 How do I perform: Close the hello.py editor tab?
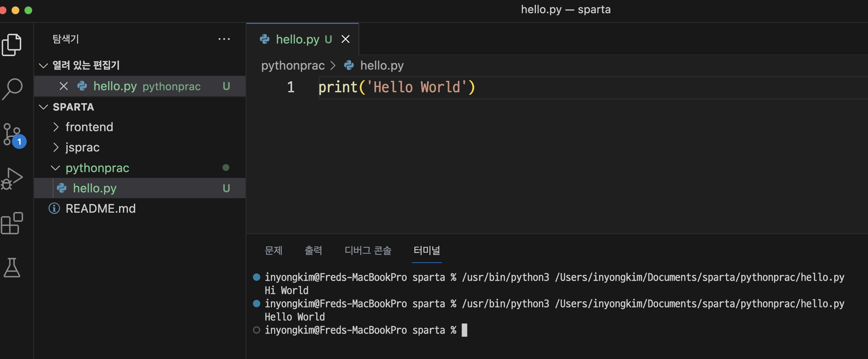346,39
